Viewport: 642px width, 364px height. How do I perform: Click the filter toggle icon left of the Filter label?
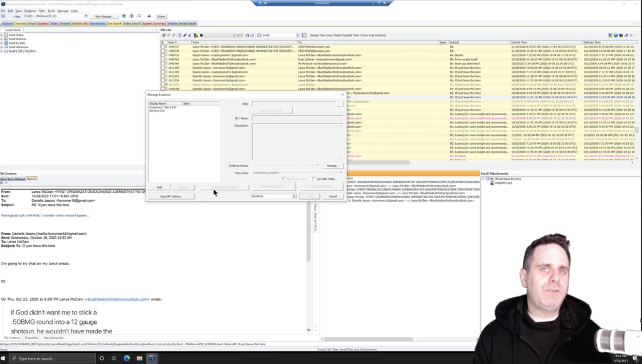(x=3, y=16)
